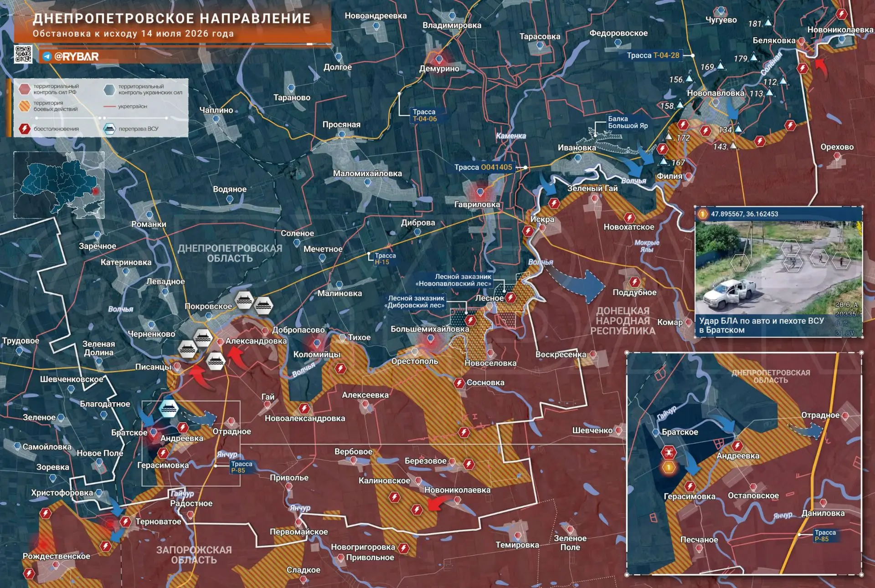
Task: Click the numbered orange marker in the Братское inset
Action: pos(669,467)
